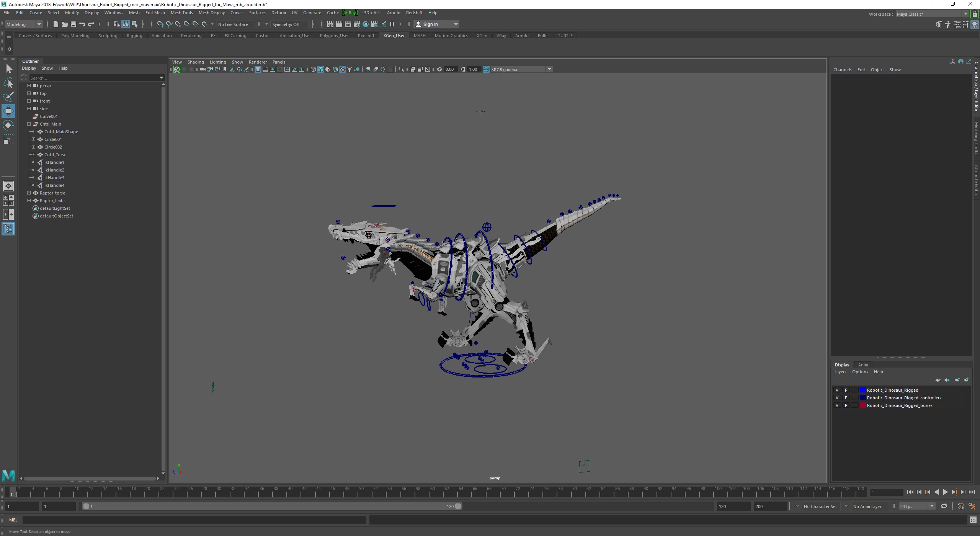The image size is (980, 536).
Task: Pick the Paint selection tool
Action: tap(8, 97)
